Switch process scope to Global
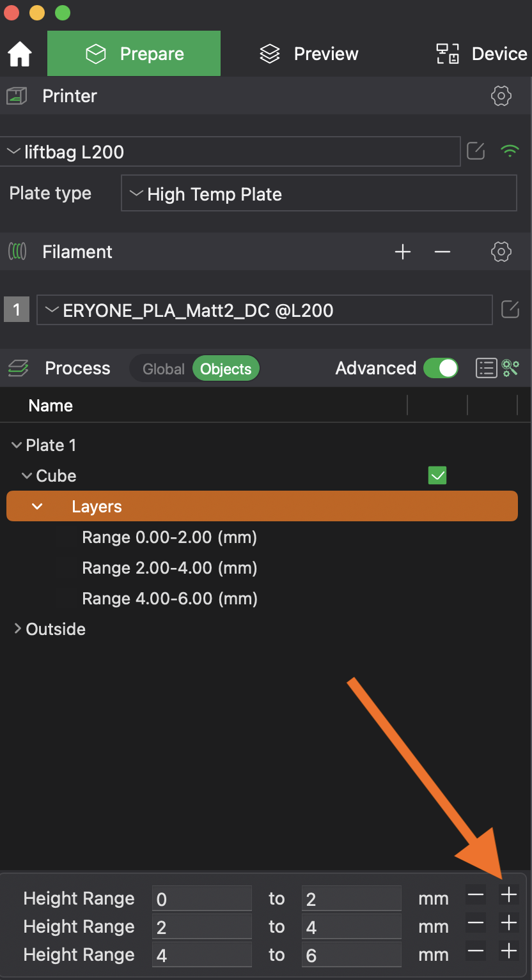The width and height of the screenshot is (532, 980). [164, 368]
